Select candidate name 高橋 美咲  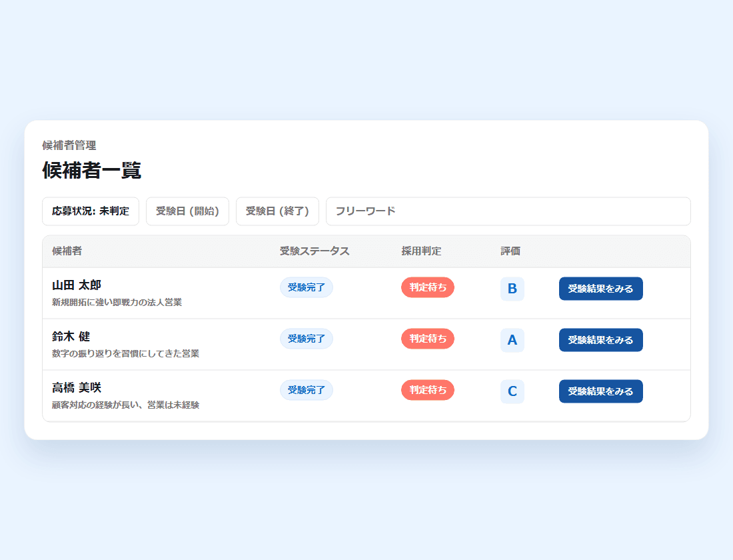77,387
